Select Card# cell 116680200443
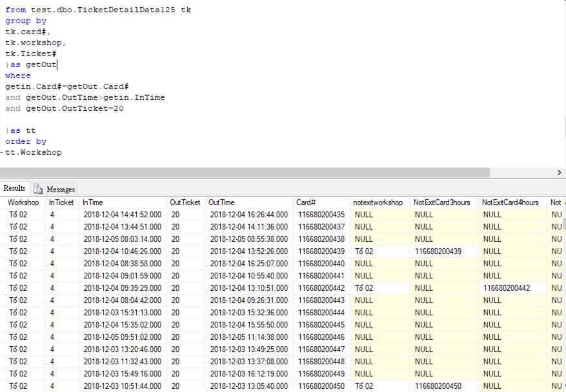 pyautogui.click(x=321, y=300)
